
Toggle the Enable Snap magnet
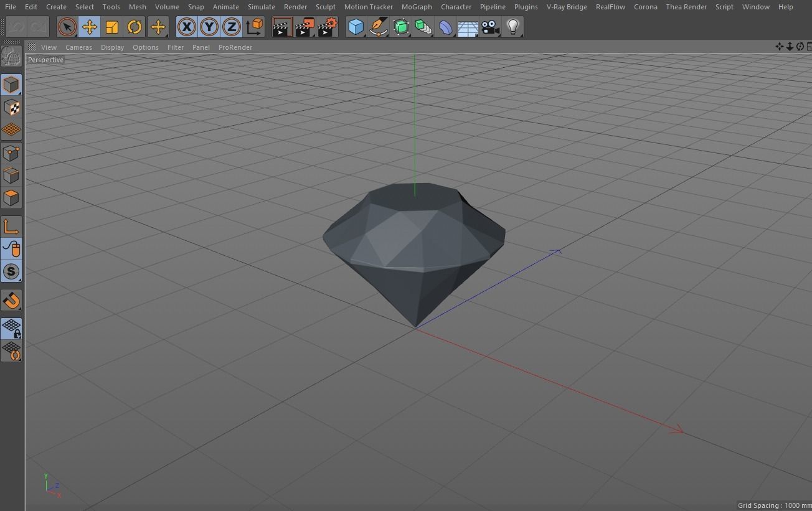[x=11, y=300]
